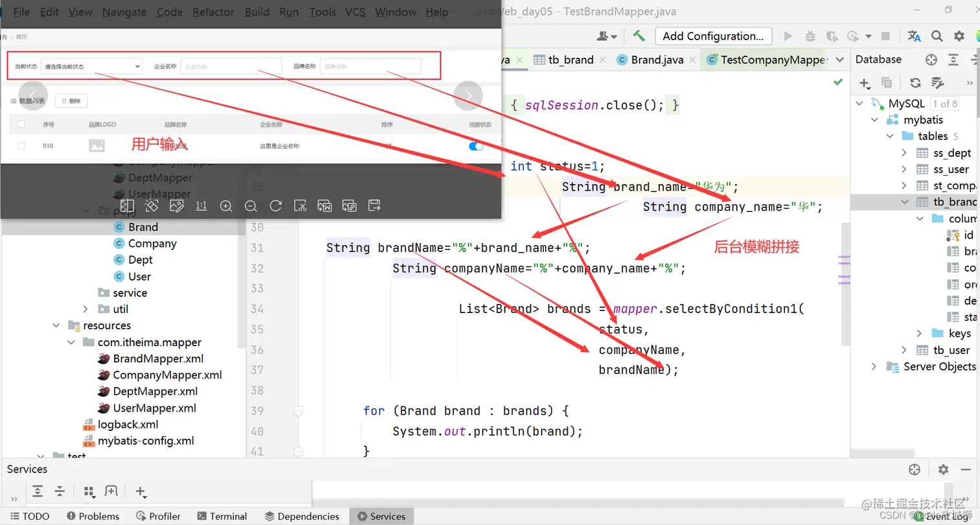Click image viewer 1:1 actual size icon
Image resolution: width=980 pixels, height=525 pixels.
201,206
